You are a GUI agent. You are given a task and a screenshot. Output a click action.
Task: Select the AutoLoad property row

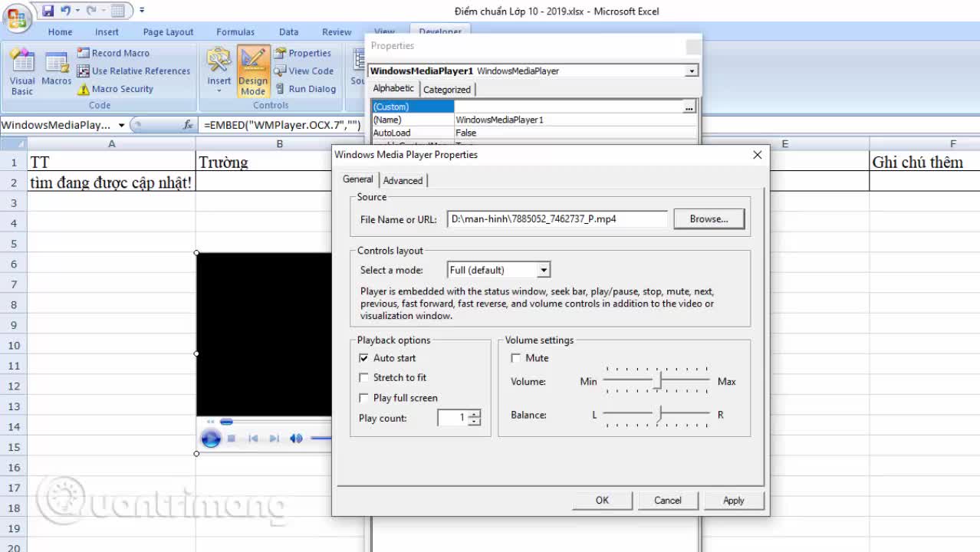[x=534, y=133]
